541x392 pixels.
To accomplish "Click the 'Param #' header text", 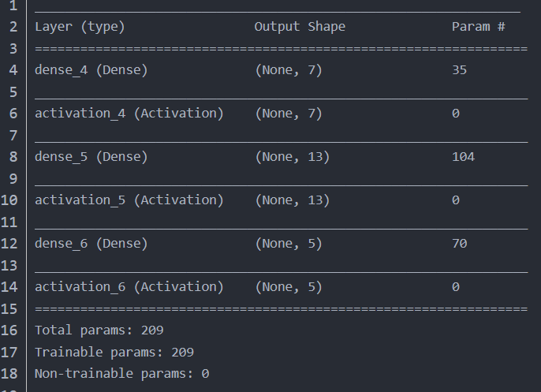I will [x=478, y=27].
